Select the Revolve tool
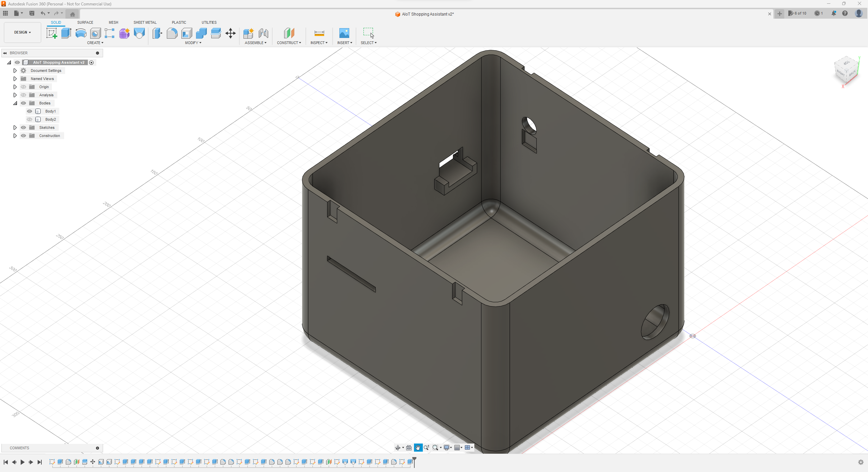The height and width of the screenshot is (472, 868). 81,33
